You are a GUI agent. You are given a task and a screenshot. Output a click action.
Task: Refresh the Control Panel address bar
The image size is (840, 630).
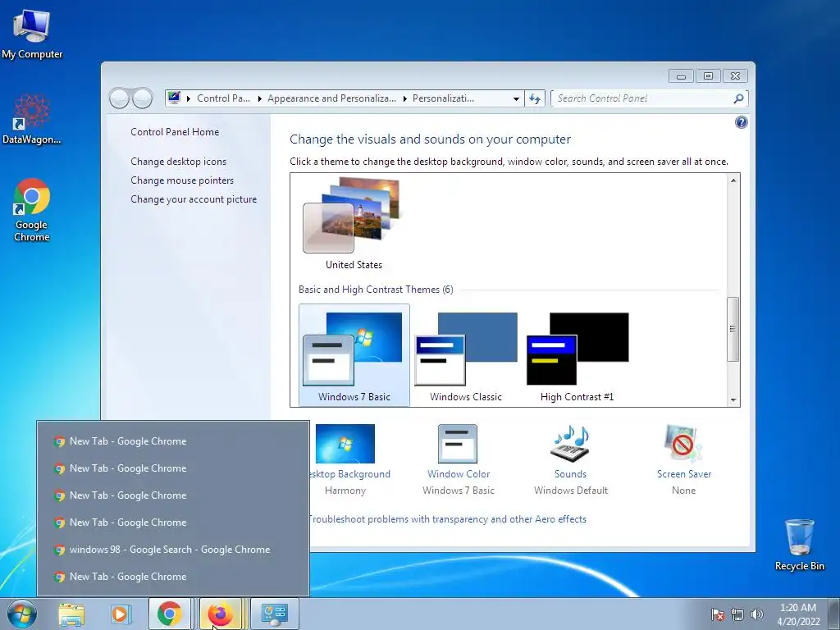tap(535, 98)
